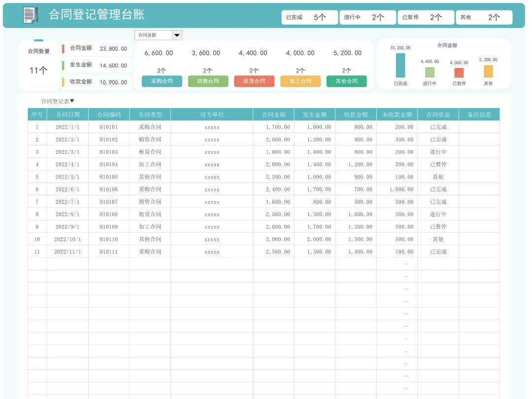Select the 对方单位 column header

tap(212, 114)
